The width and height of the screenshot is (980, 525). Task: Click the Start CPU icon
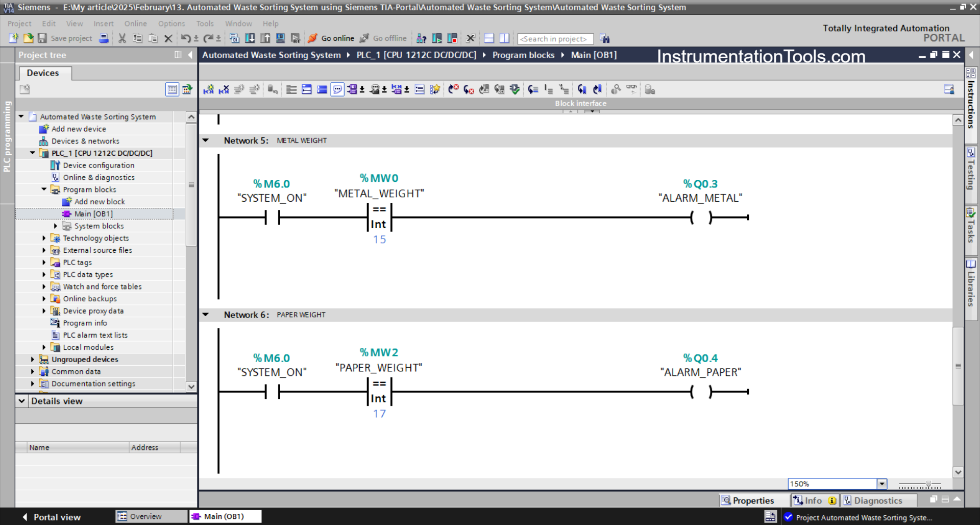(x=437, y=38)
